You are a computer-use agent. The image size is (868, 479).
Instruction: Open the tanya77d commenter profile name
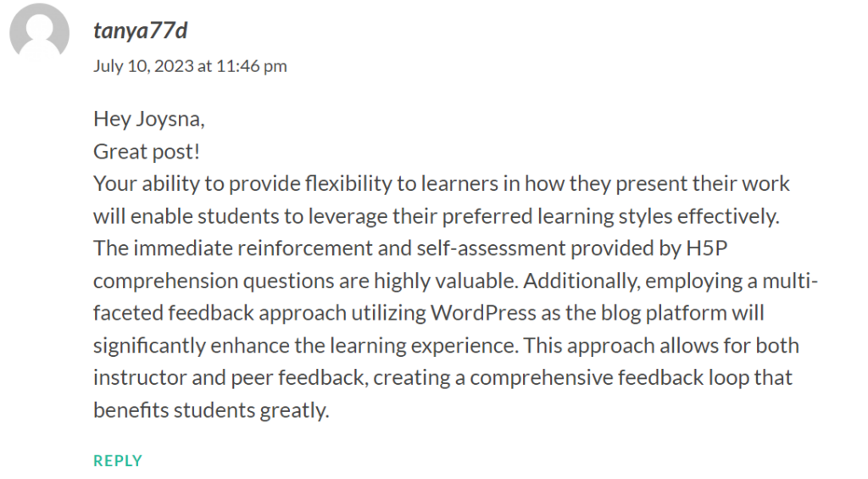coord(140,31)
